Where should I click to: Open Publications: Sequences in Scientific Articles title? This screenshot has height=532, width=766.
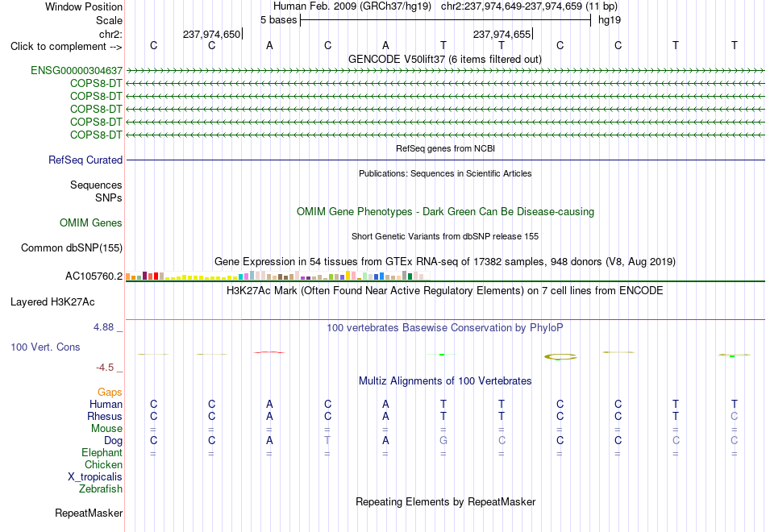(x=445, y=173)
